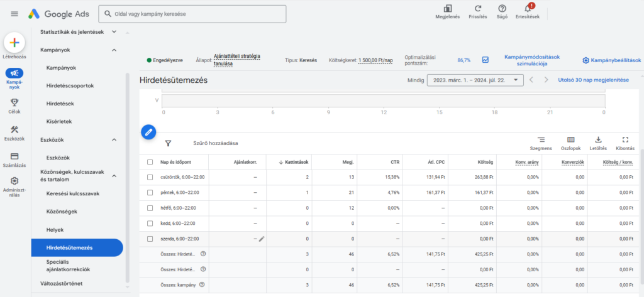Open the hamburger main menu
Screen dimensions: 644x297
point(14,13)
